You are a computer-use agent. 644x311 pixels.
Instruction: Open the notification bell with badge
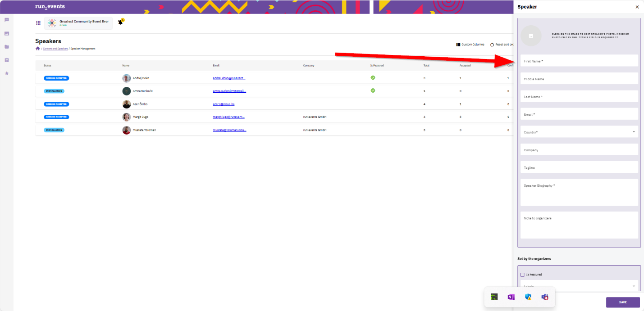(x=120, y=22)
